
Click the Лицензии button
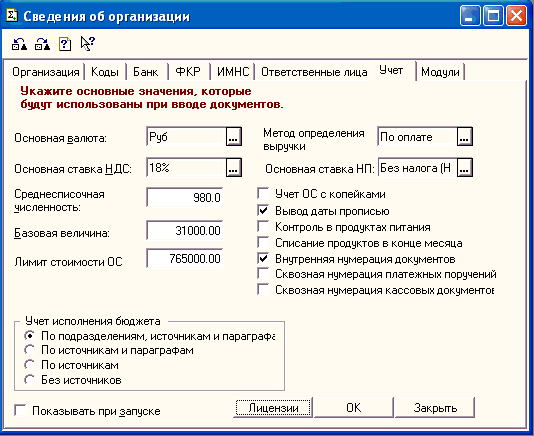[273, 408]
